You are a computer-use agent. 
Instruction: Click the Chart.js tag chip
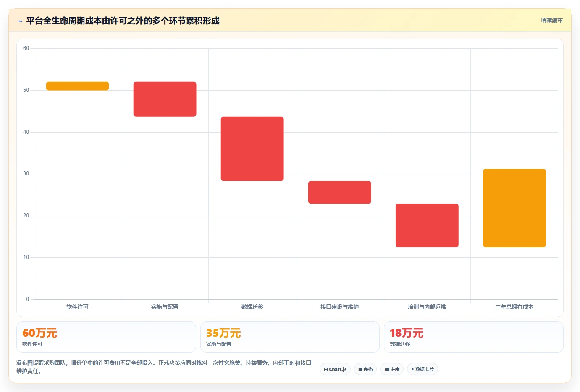[335, 369]
